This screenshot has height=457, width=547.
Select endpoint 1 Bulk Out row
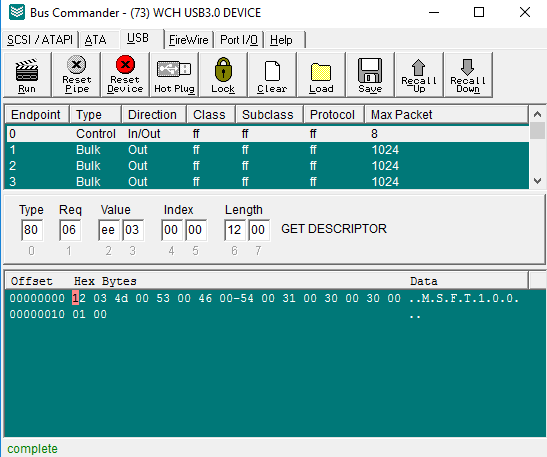(x=267, y=150)
